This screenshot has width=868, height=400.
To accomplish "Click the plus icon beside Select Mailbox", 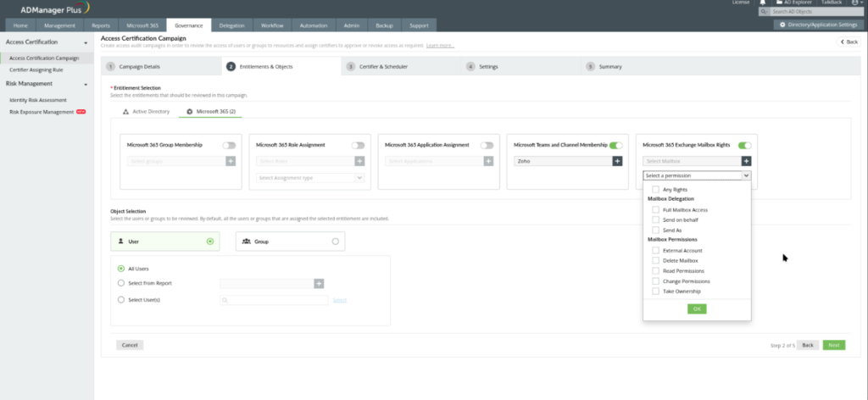I will click(x=746, y=161).
